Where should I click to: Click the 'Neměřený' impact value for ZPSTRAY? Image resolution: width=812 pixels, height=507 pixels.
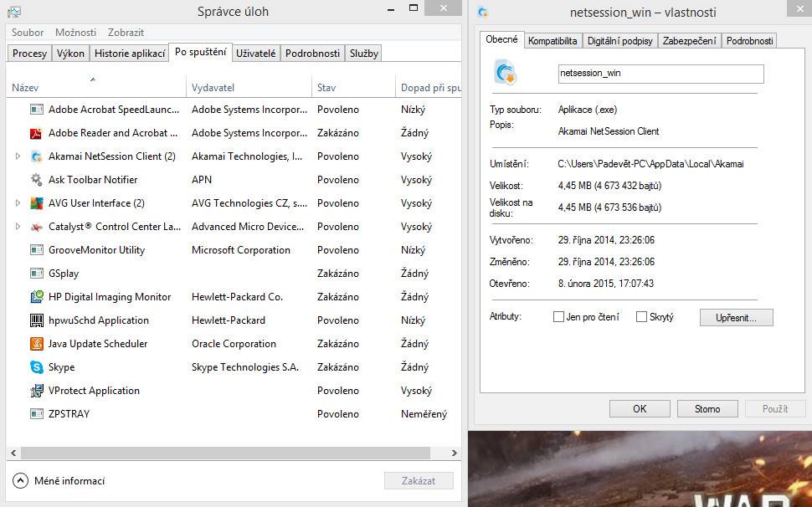424,414
